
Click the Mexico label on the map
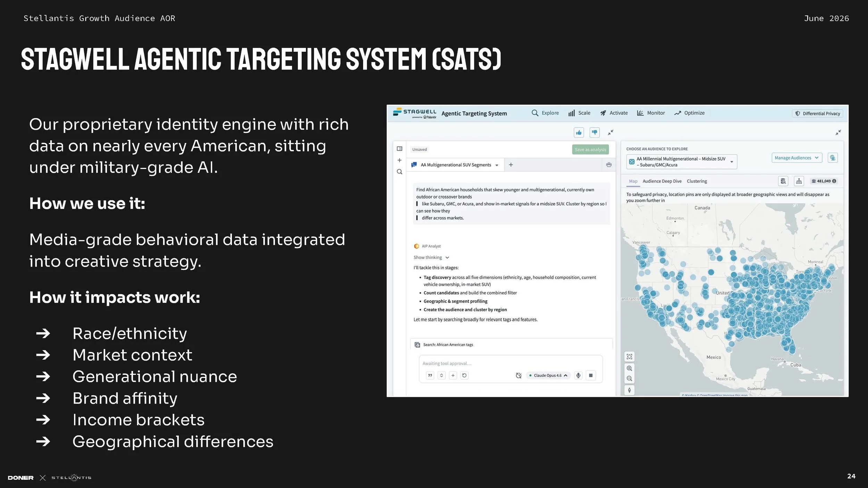point(714,357)
